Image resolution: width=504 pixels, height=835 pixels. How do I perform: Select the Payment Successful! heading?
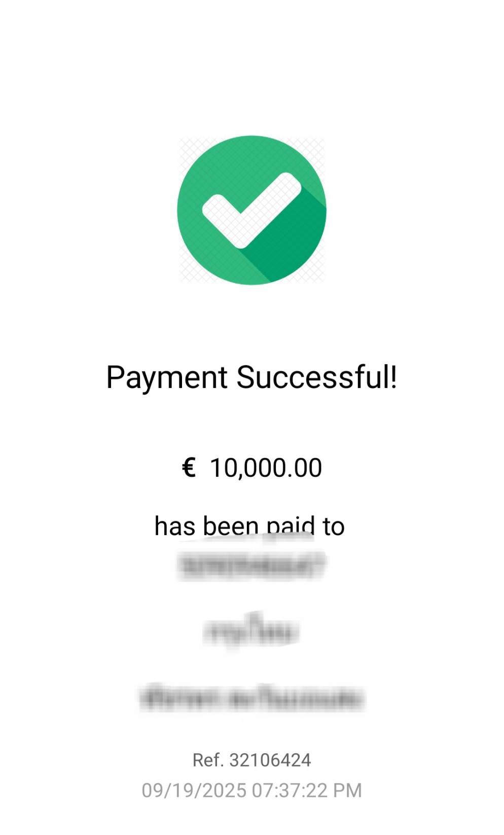tap(251, 377)
